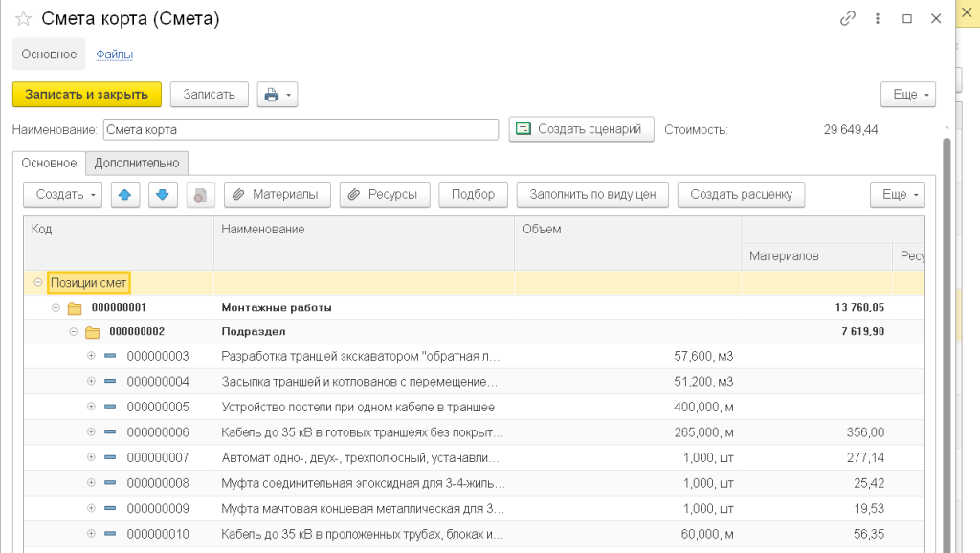Move row up with blue arrow
The height and width of the screenshot is (553, 980).
(x=125, y=194)
